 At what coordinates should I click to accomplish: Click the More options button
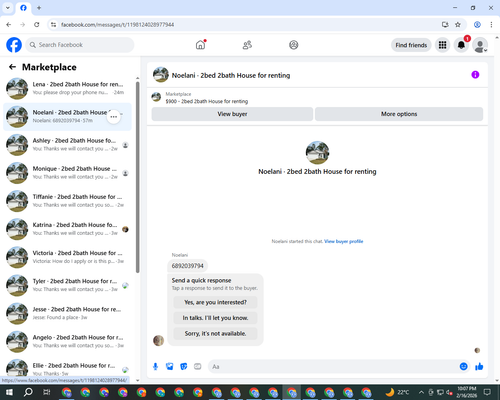(399, 114)
